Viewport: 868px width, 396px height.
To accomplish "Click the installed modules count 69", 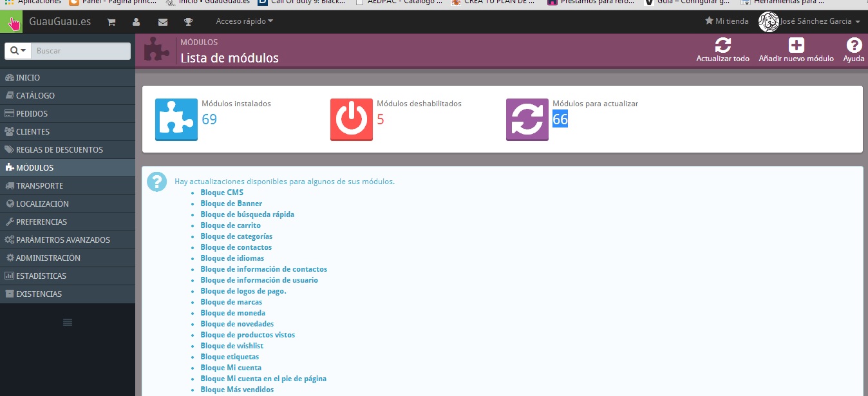I will (209, 119).
